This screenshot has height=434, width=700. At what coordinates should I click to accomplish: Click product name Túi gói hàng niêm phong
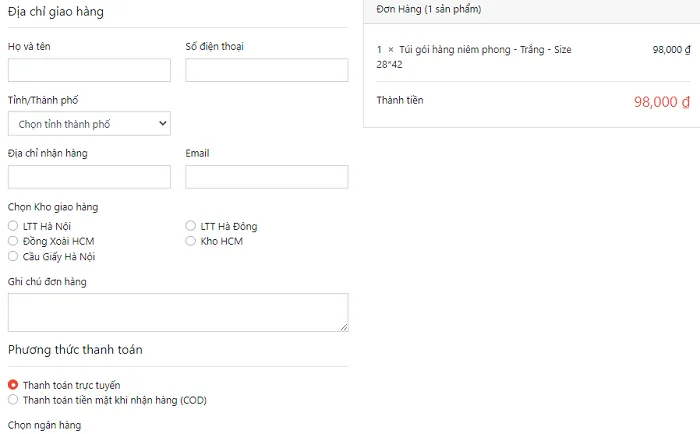coord(454,50)
